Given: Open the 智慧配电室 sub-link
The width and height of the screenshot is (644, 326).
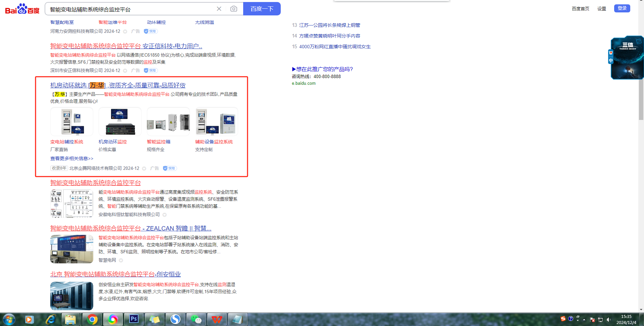Looking at the screenshot, I should tap(62, 22).
